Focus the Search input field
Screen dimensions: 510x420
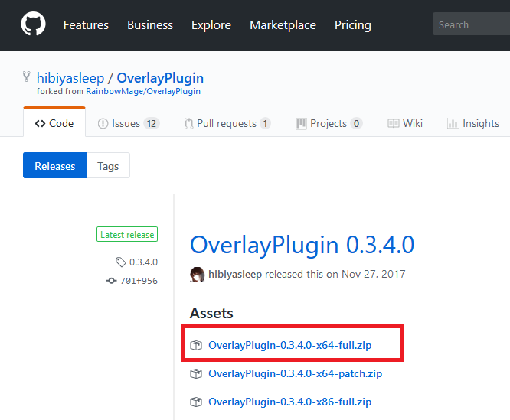[x=471, y=24]
